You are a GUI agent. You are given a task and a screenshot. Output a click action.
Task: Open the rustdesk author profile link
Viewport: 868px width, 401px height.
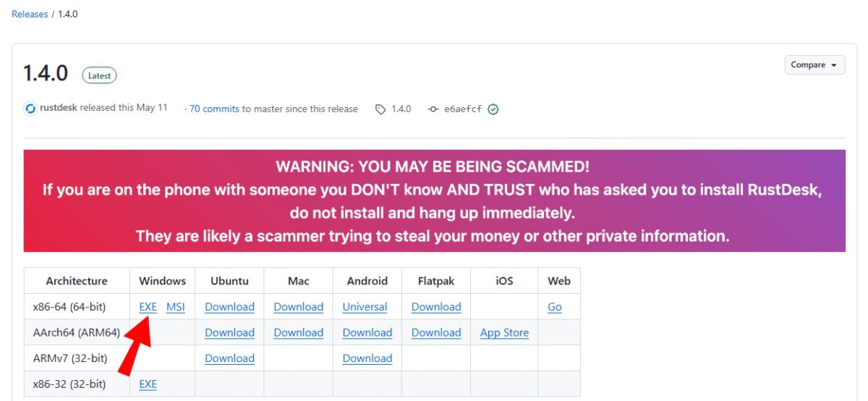(x=59, y=108)
